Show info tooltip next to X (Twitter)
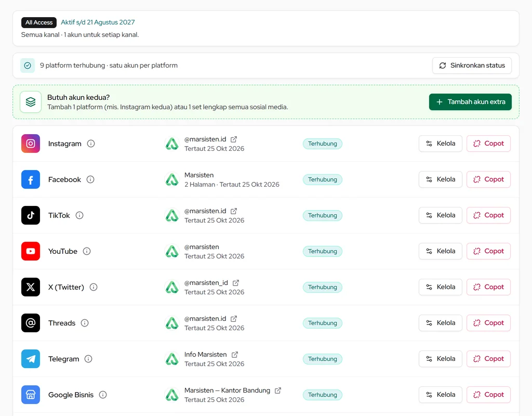This screenshot has height=416, width=532. pyautogui.click(x=94, y=287)
